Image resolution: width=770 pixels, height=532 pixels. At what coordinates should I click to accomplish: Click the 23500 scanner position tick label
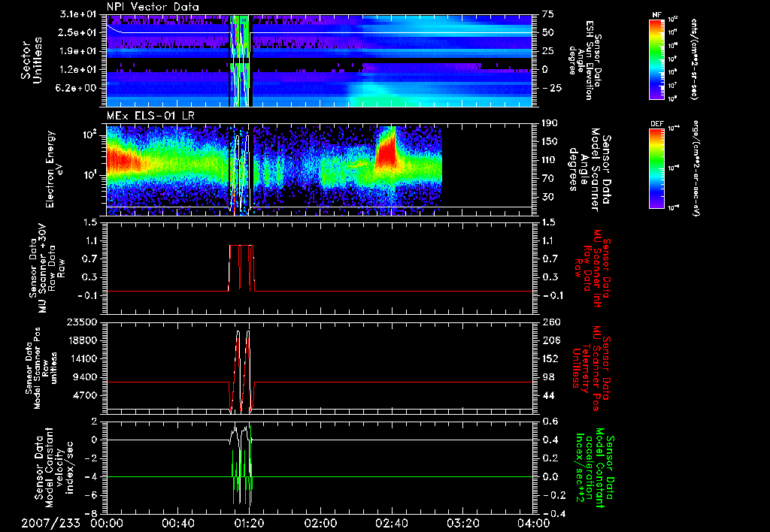point(83,322)
